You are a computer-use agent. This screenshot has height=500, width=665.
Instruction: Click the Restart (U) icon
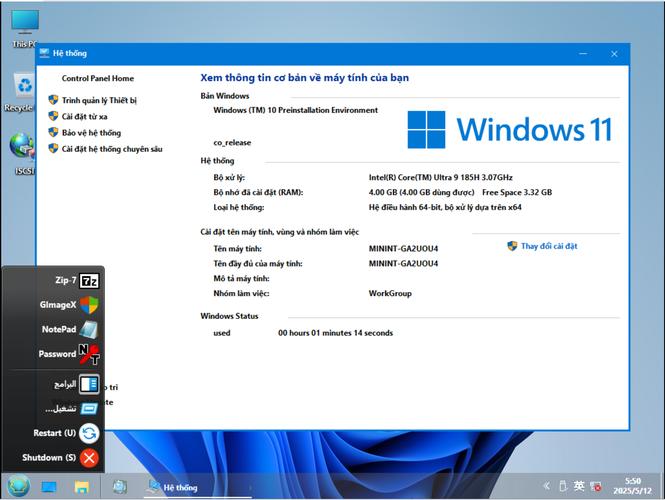pos(89,433)
